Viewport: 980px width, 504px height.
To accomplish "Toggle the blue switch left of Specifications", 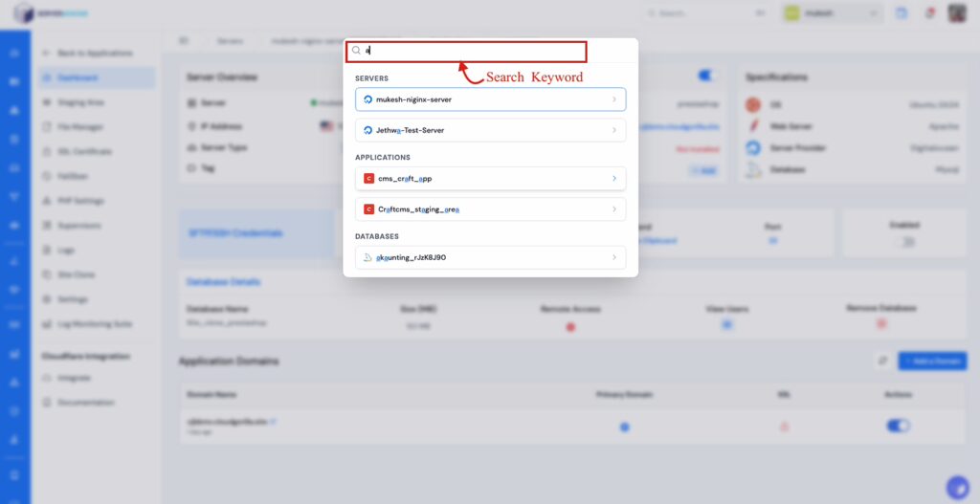I will click(705, 76).
